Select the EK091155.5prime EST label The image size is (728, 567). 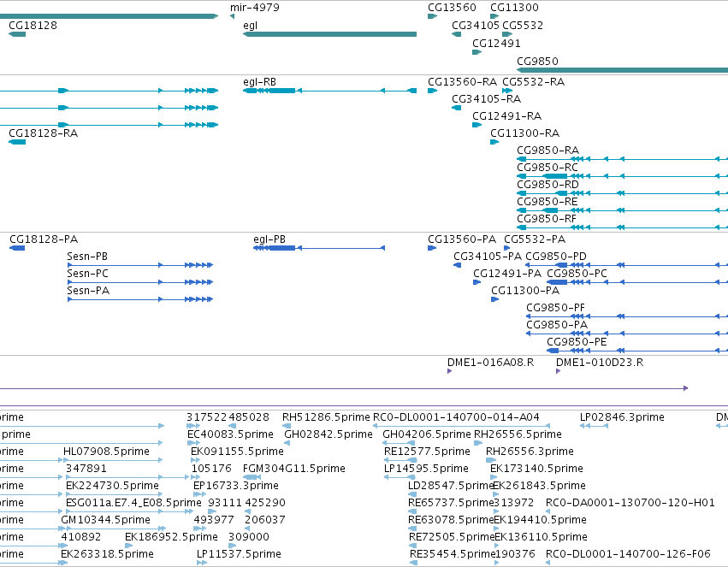click(x=237, y=452)
